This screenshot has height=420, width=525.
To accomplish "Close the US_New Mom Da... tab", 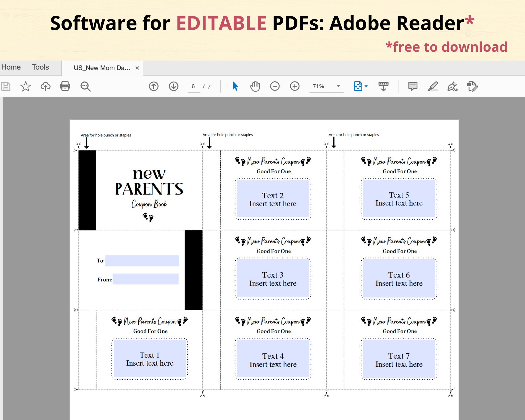I will pos(137,68).
